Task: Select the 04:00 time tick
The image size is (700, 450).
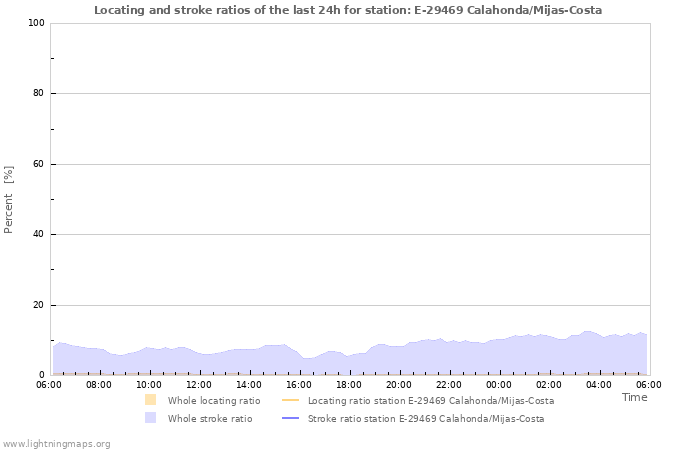Action: click(599, 384)
